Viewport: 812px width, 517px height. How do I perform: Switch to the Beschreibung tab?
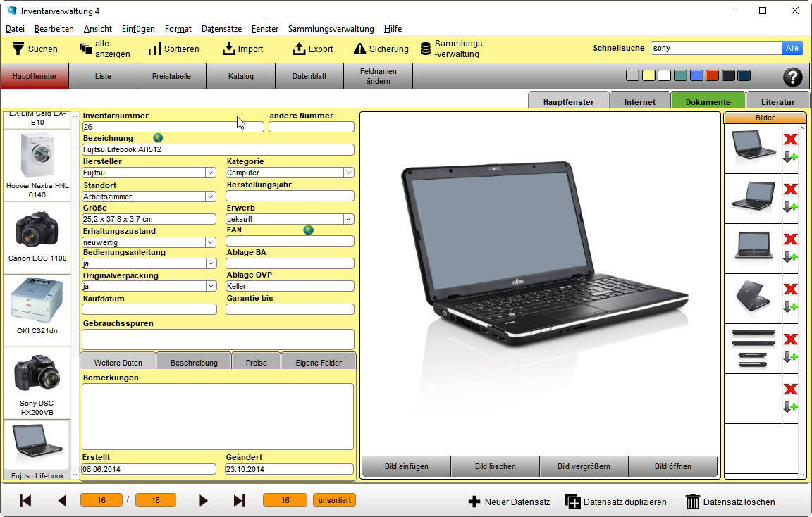194,363
